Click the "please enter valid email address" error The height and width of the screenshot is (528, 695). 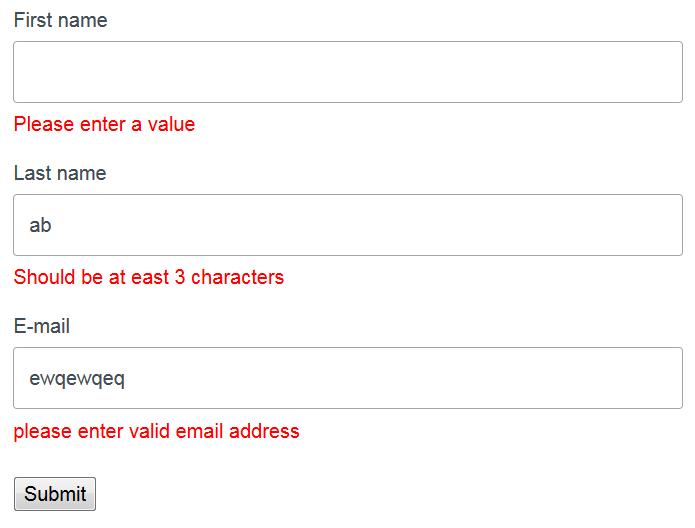click(x=156, y=431)
